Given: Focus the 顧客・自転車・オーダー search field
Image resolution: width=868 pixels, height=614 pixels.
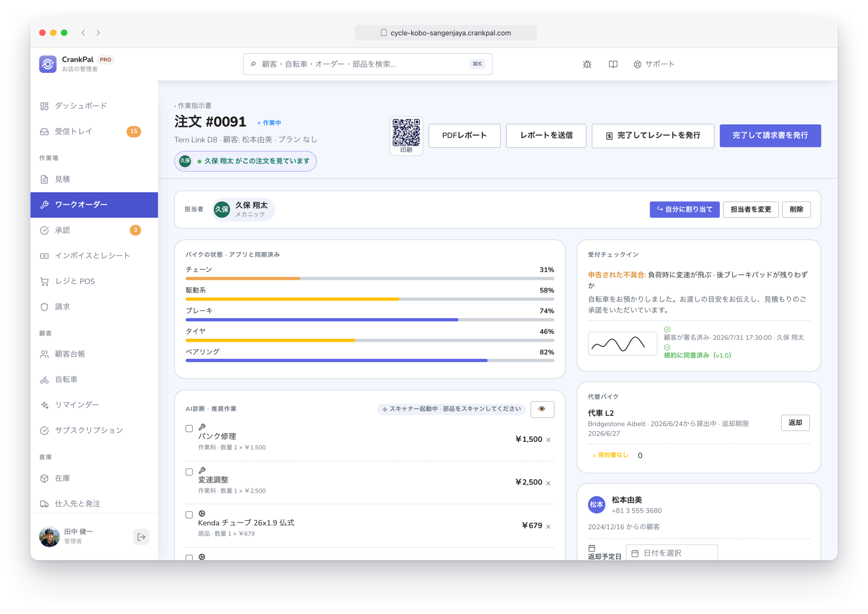Looking at the screenshot, I should pyautogui.click(x=368, y=64).
